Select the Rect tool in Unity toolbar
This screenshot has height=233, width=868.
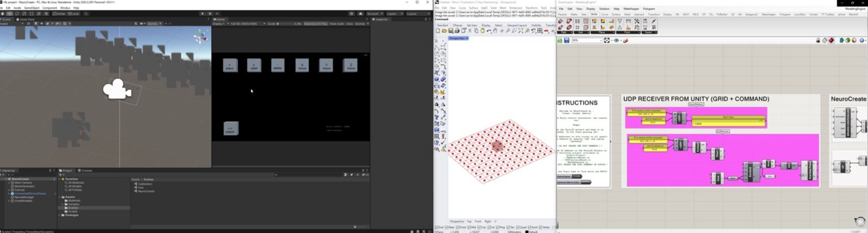point(31,14)
